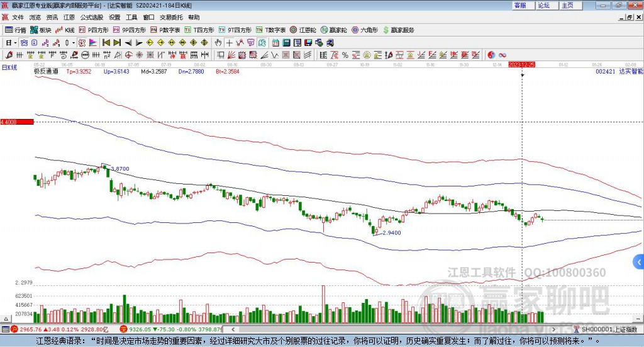Click the Tp=3.9252 value
Image resolution: width=644 pixels, height=347 pixels.
[x=79, y=72]
